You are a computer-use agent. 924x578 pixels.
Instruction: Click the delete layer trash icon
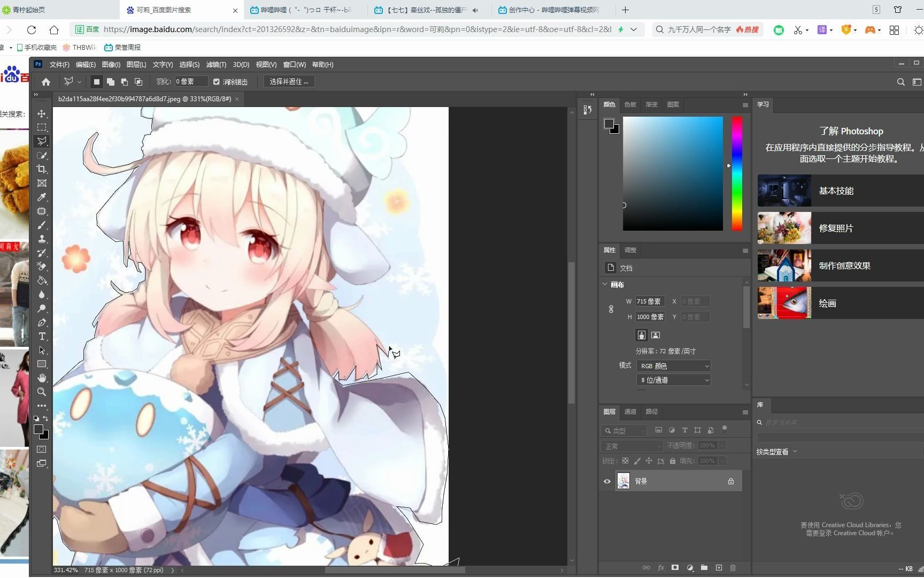(733, 568)
